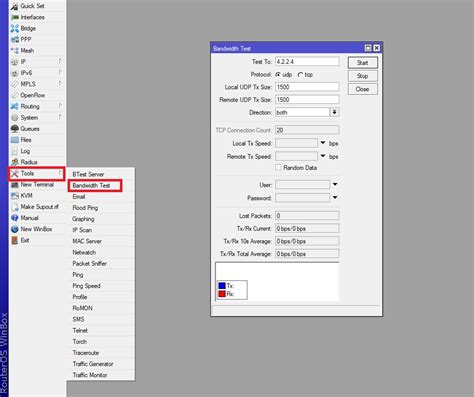This screenshot has height=397, width=474.
Task: Click Make Supout.rif icon
Action: [x=15, y=207]
